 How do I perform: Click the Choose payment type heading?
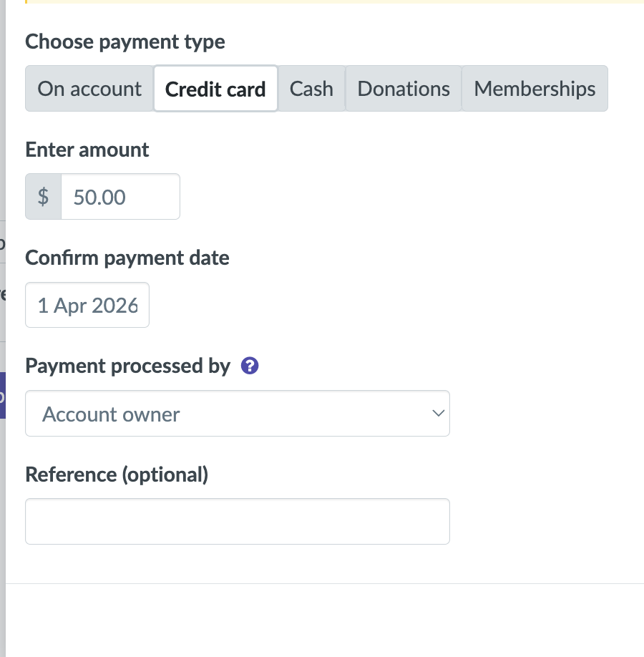[125, 42]
